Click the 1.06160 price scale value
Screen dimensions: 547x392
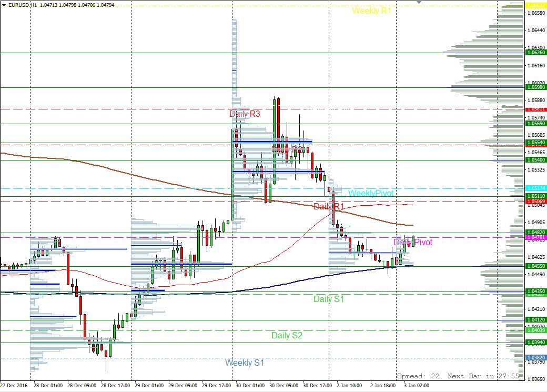pos(536,65)
